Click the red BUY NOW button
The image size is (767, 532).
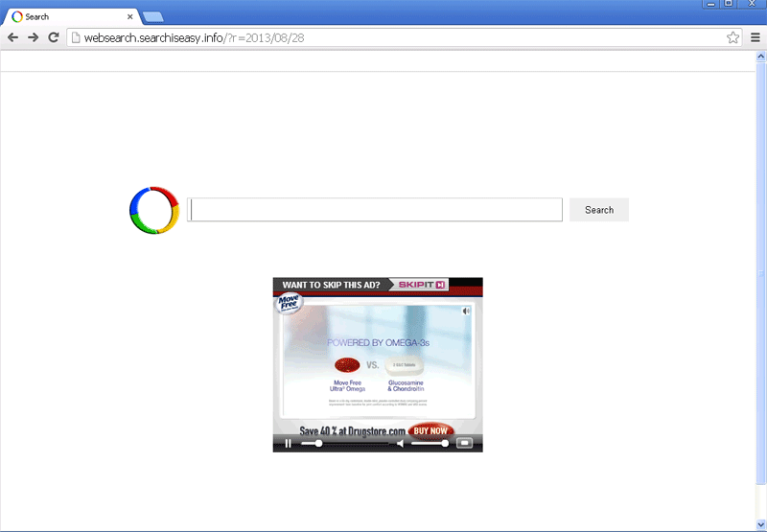(x=430, y=430)
